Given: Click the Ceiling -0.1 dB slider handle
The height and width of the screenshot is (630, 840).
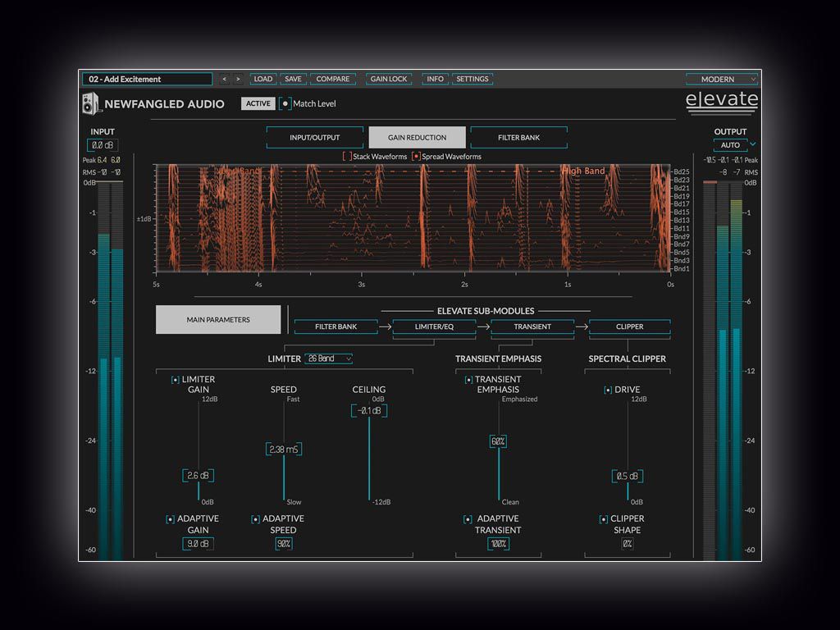Looking at the screenshot, I should point(369,411).
